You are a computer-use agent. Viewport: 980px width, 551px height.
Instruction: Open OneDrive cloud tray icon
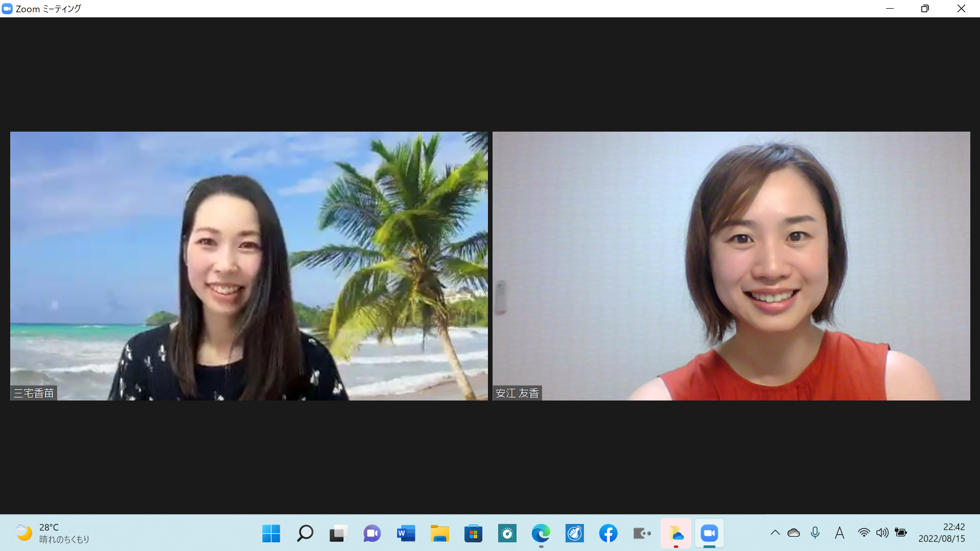(x=794, y=533)
